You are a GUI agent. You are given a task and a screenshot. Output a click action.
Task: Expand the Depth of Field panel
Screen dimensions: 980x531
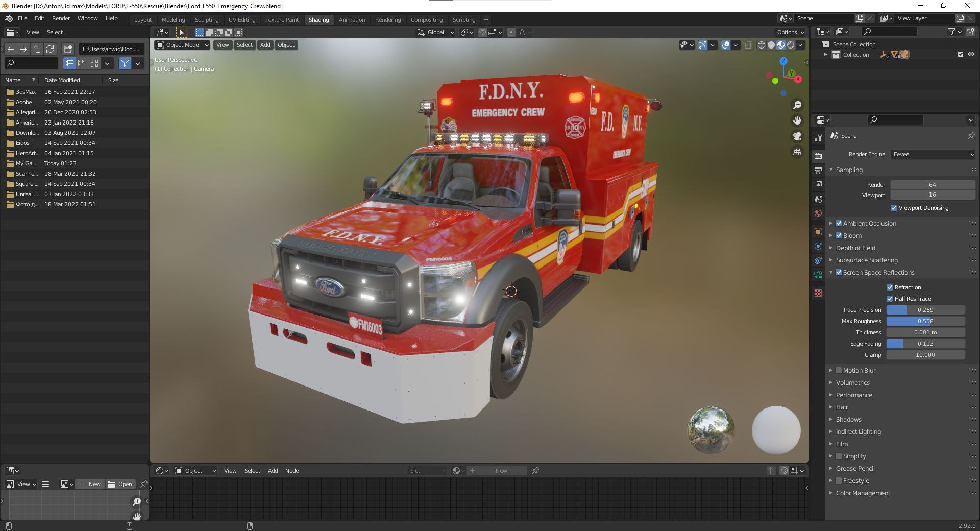tap(855, 248)
